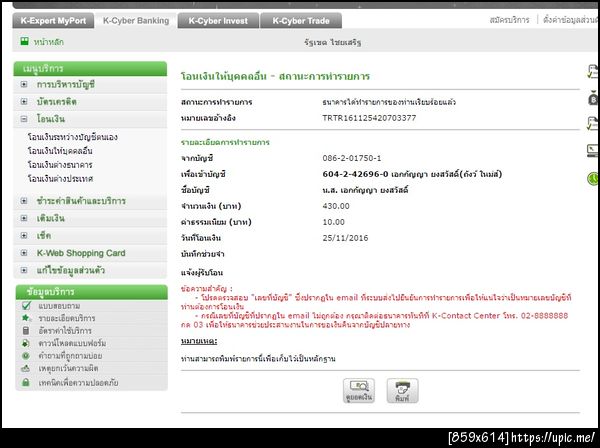Expand the แก้ไขข้อมูลส่วนตัว plus box
The width and height of the screenshot is (600, 448).
coord(24,270)
